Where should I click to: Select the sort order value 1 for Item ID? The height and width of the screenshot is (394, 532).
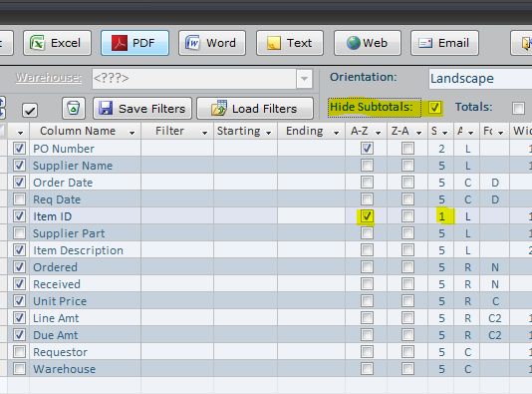click(441, 216)
